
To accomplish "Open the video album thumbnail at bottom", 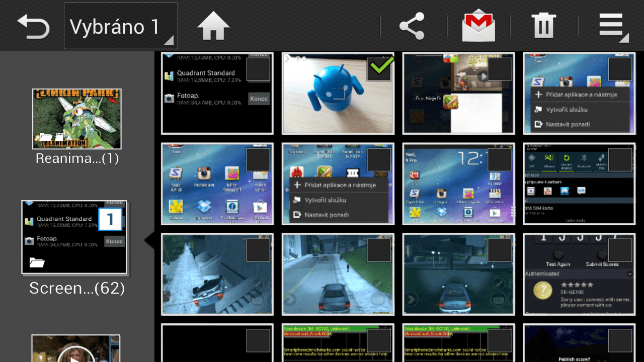I will point(76,348).
